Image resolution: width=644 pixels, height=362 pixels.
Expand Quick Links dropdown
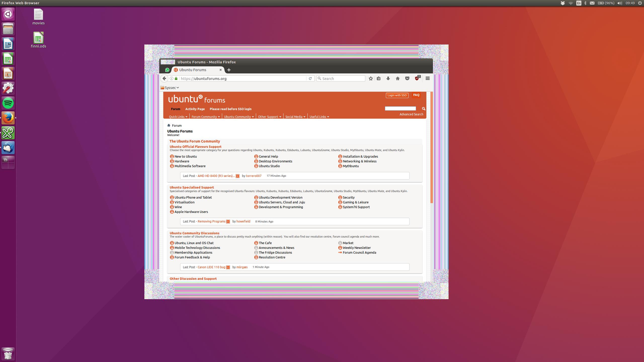point(178,117)
